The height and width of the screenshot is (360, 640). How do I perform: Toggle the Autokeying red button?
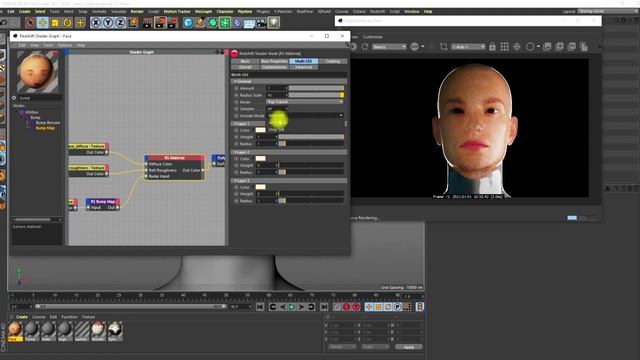(356, 307)
